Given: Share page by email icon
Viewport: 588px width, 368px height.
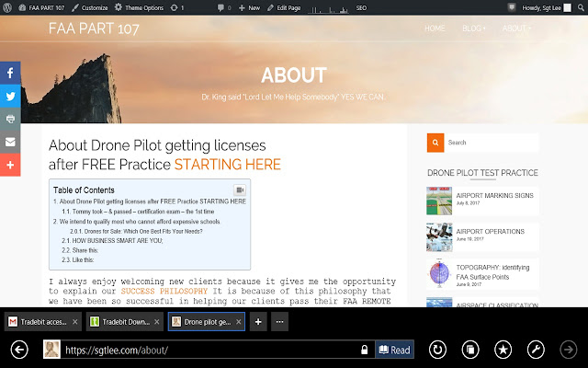Looking at the screenshot, I should pos(10,142).
